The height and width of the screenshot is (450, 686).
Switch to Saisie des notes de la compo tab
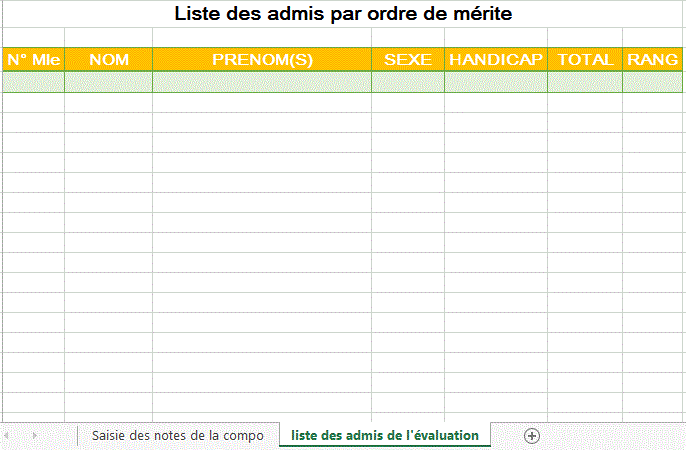click(x=178, y=436)
